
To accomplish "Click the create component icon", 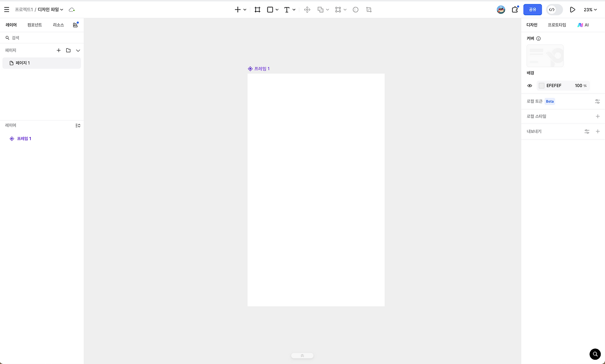I will click(x=307, y=9).
